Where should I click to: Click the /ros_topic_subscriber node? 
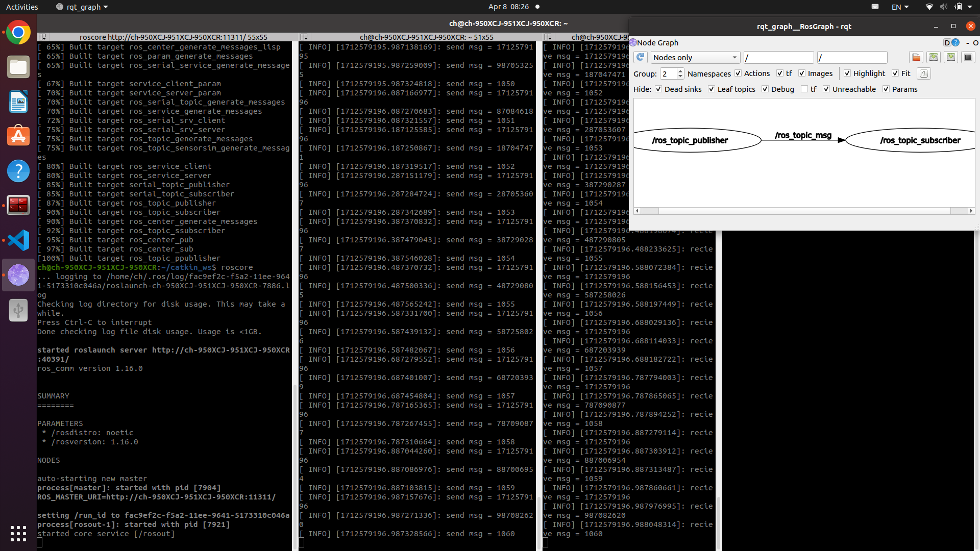point(920,140)
